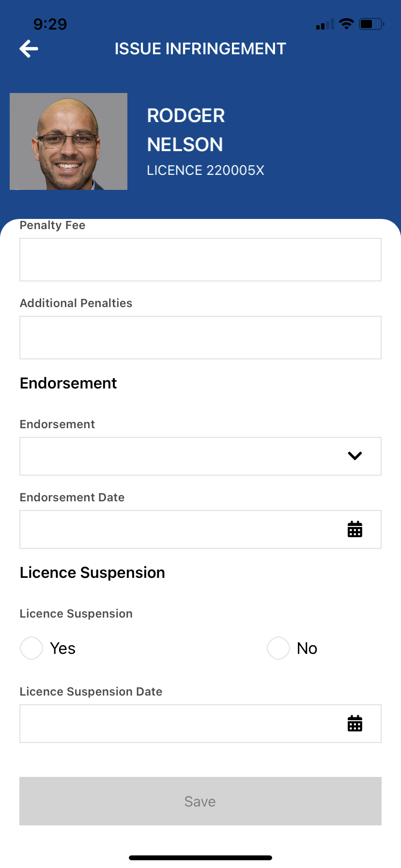The height and width of the screenshot is (868, 401).
Task: Tap the back arrow icon
Action: click(29, 48)
